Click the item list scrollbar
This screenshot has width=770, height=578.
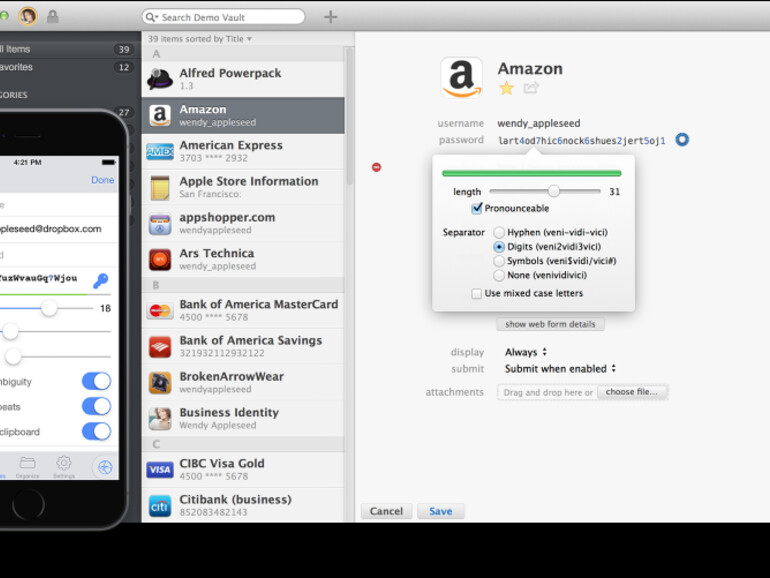350,115
